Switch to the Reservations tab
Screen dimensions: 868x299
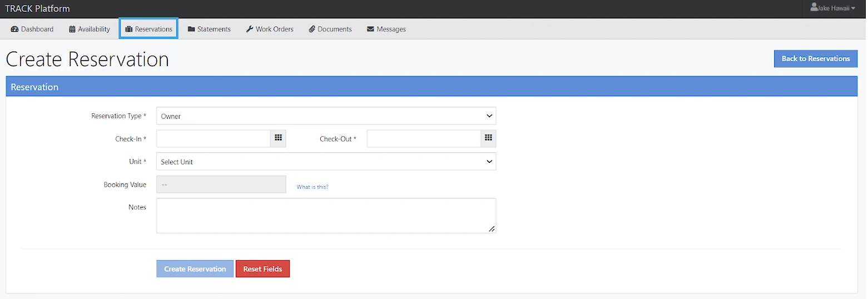coord(148,29)
